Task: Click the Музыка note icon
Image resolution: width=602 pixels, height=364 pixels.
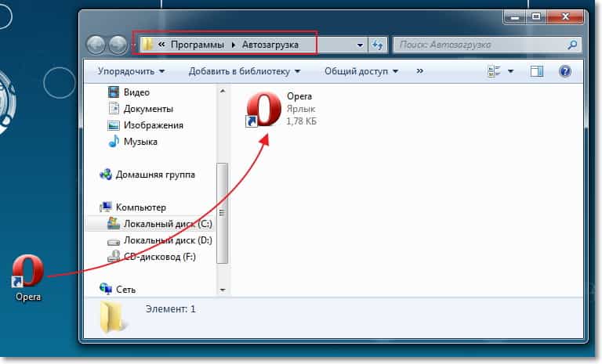Action: [114, 142]
